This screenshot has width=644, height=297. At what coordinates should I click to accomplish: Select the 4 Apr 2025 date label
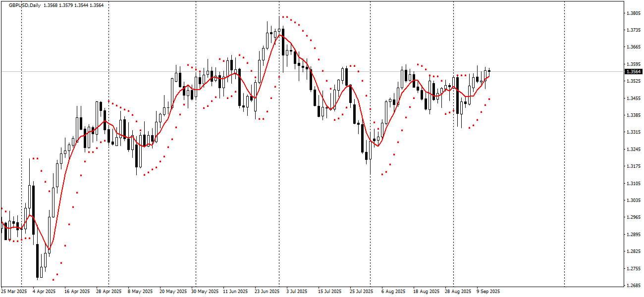44,292
